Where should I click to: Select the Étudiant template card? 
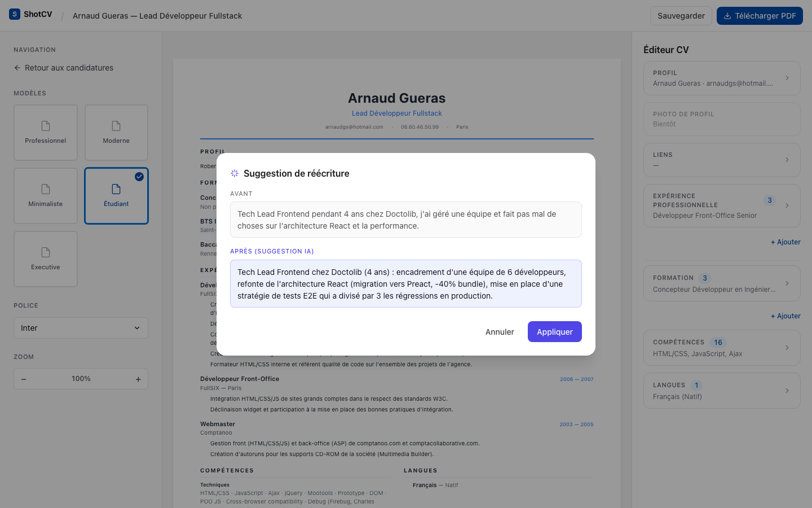click(116, 196)
